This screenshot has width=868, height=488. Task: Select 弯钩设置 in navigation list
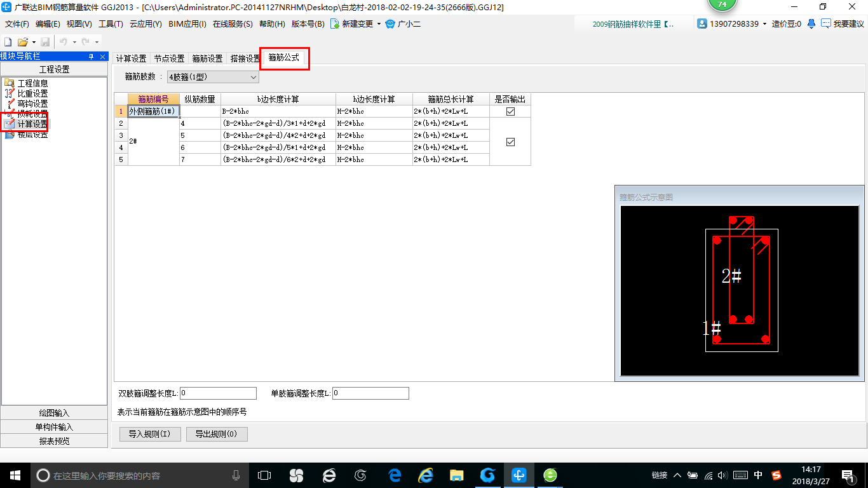tap(32, 104)
